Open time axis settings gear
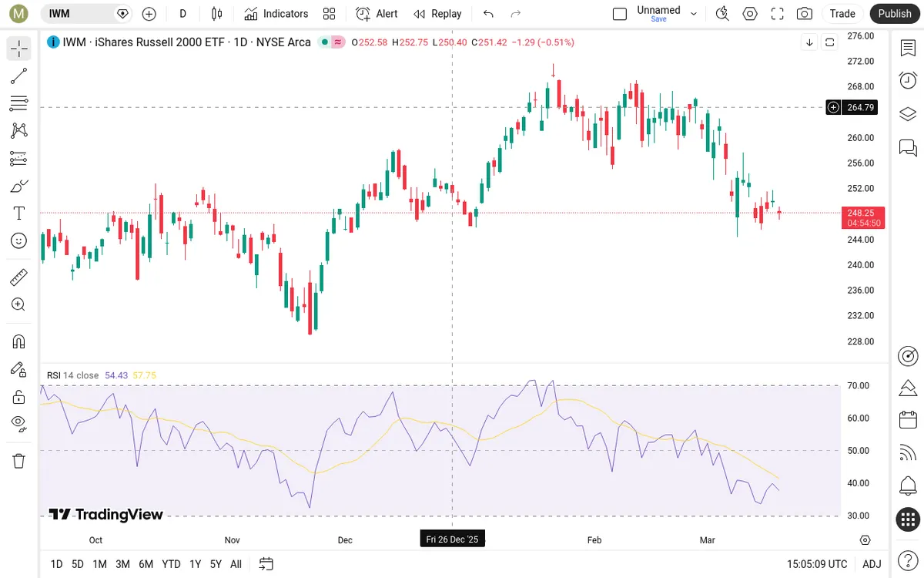The height and width of the screenshot is (578, 924). point(865,539)
